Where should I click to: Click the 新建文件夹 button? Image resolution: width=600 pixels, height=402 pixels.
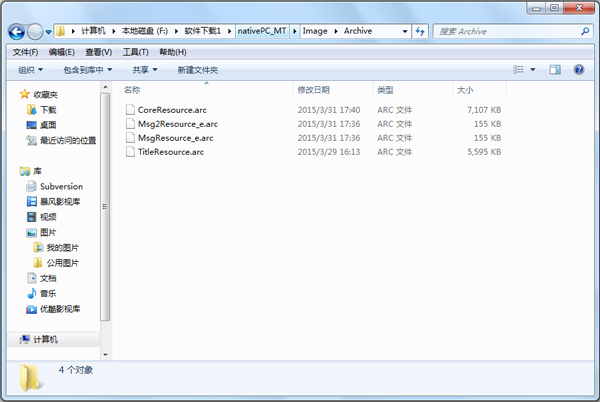tap(197, 70)
